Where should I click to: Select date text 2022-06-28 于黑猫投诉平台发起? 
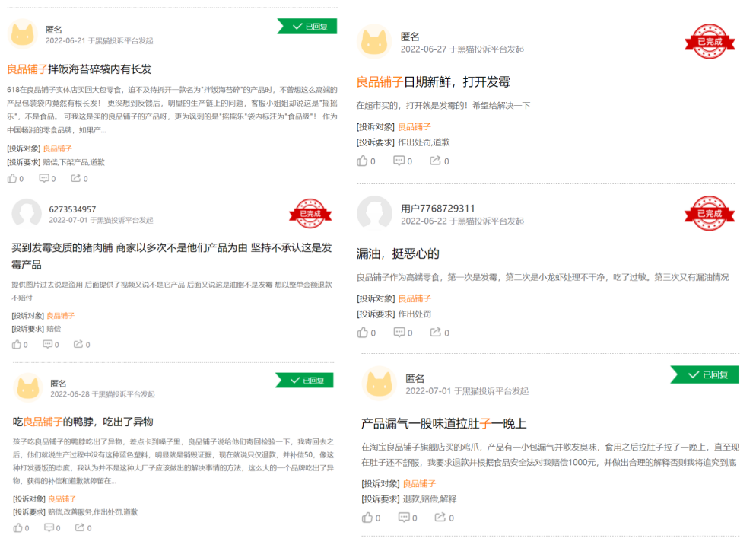[103, 394]
